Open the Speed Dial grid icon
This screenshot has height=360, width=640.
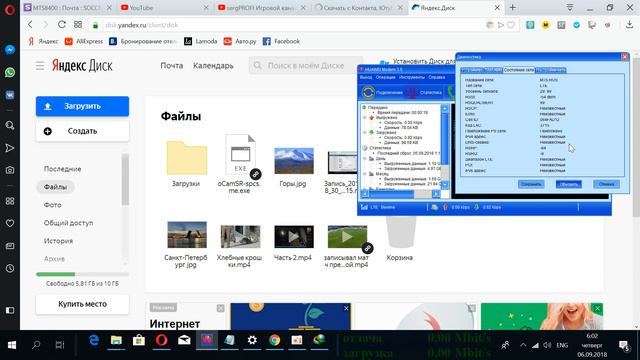(78, 24)
